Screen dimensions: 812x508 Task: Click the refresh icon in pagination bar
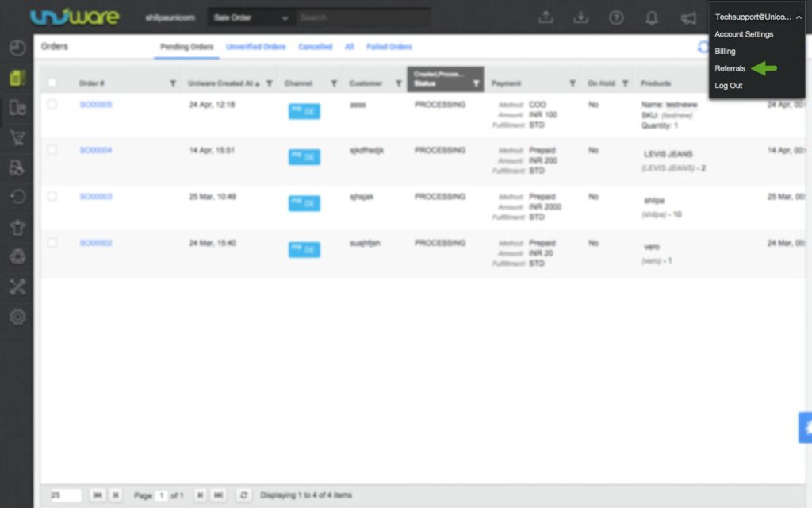click(244, 495)
